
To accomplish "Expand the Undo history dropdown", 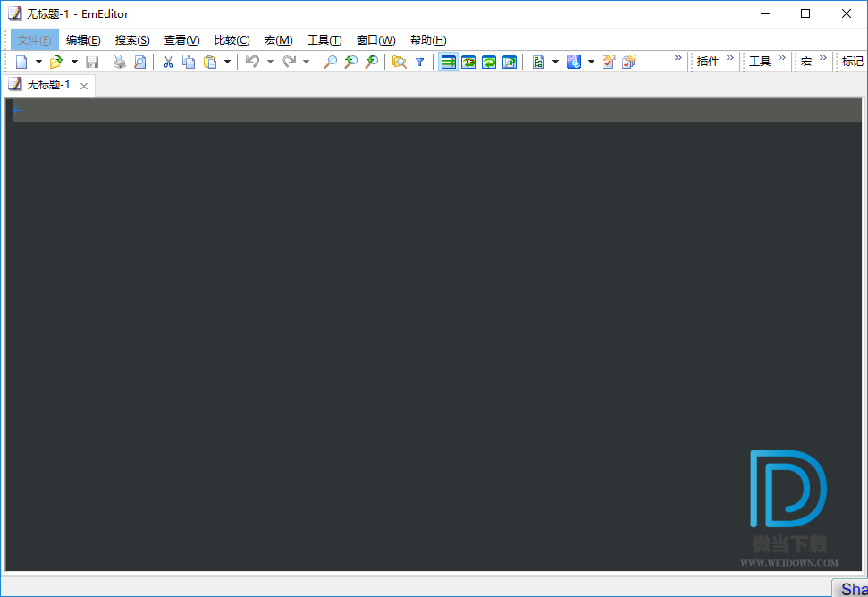I will [270, 62].
